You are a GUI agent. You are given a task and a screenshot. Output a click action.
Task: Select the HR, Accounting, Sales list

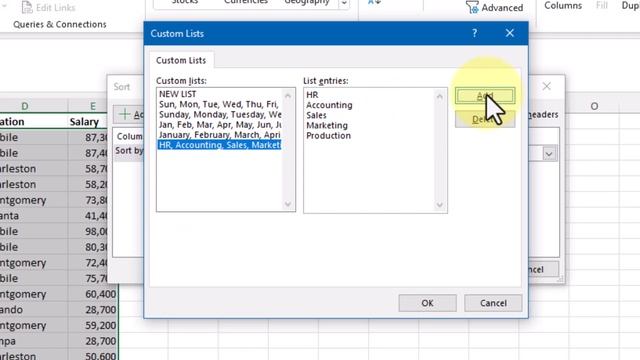(219, 145)
